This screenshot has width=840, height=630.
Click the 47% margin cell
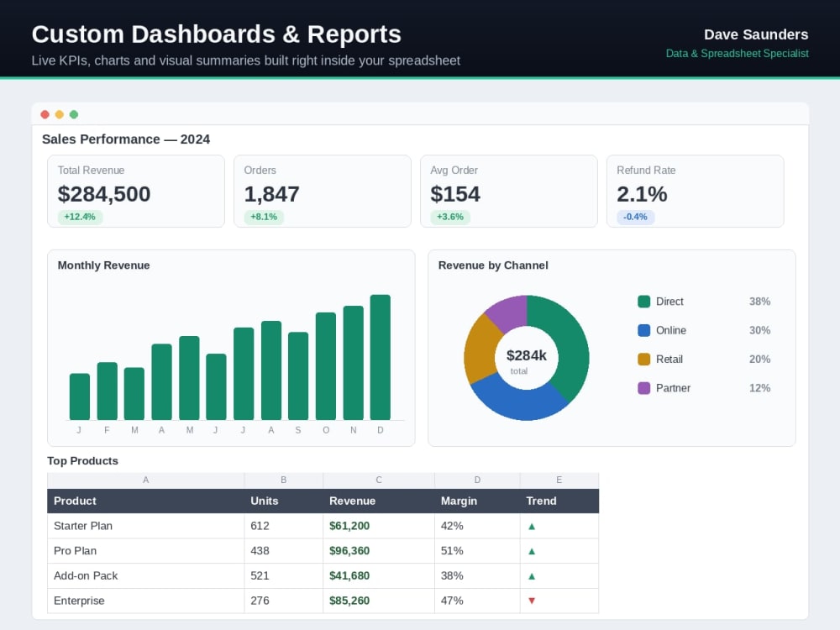(477, 601)
